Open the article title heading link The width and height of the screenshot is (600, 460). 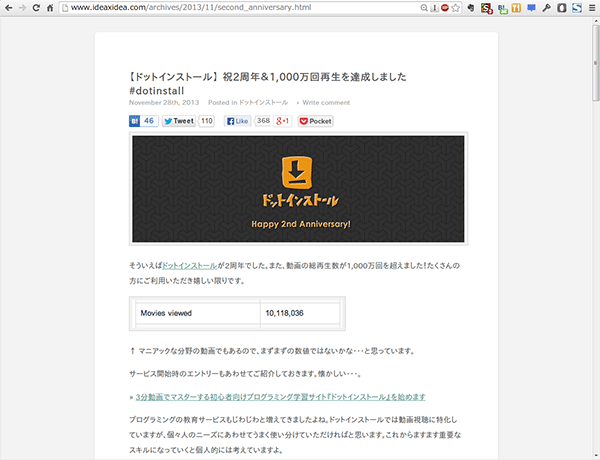tap(267, 83)
